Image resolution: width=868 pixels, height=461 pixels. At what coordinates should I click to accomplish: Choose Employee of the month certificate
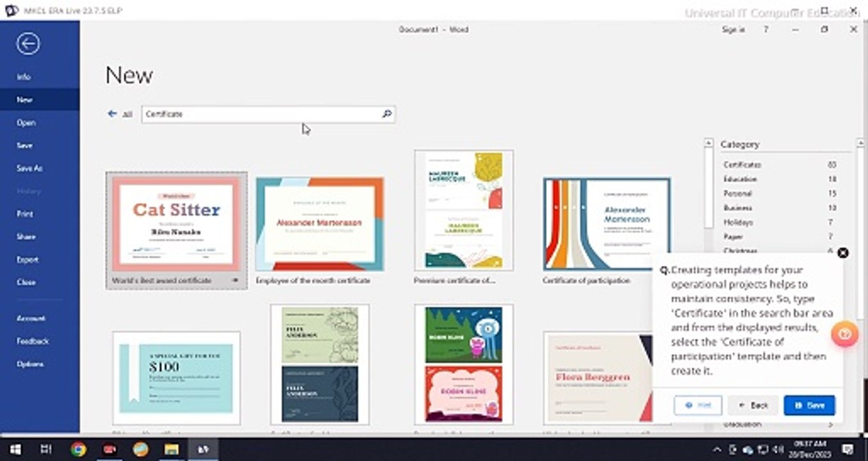pyautogui.click(x=320, y=224)
